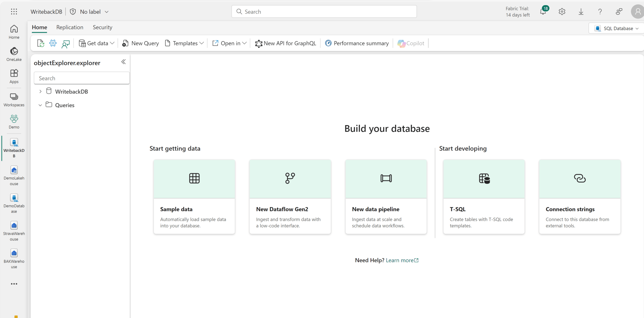Viewport: 644px width, 318px height.
Task: Open database settings via the gear icon
Action: click(x=53, y=43)
